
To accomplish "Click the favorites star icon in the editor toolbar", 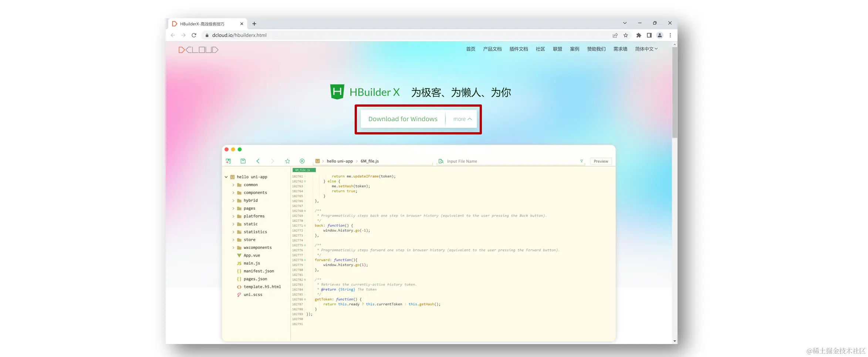I will click(x=287, y=161).
